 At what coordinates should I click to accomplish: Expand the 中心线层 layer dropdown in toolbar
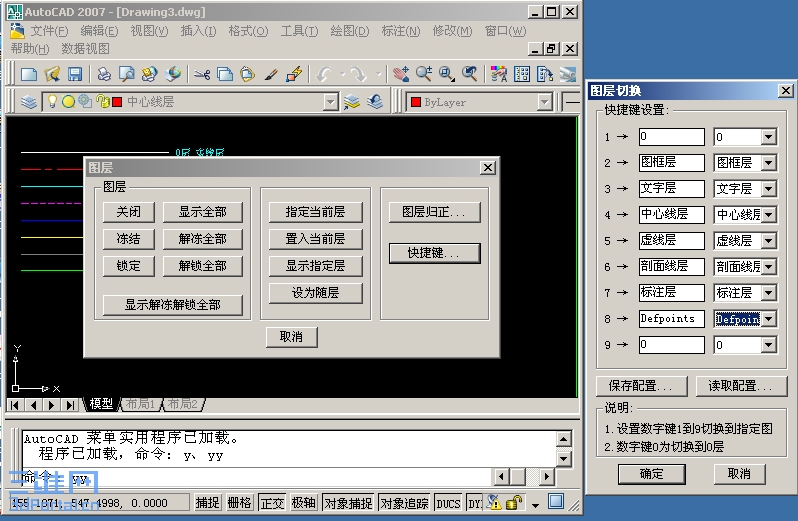[330, 102]
